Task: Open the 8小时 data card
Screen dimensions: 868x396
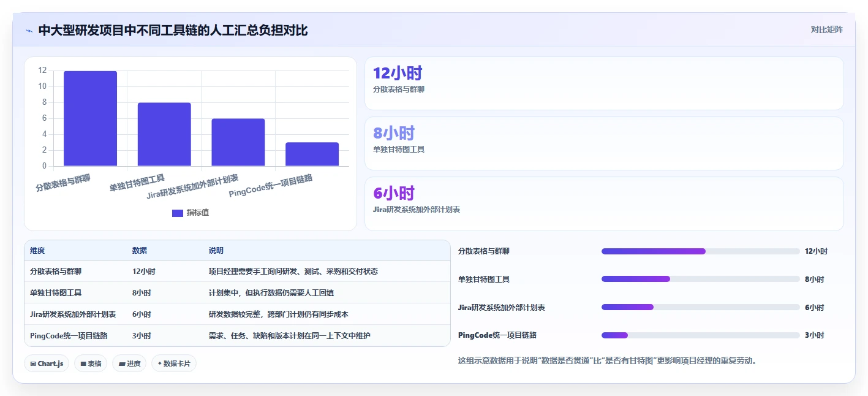Action: pyautogui.click(x=604, y=143)
